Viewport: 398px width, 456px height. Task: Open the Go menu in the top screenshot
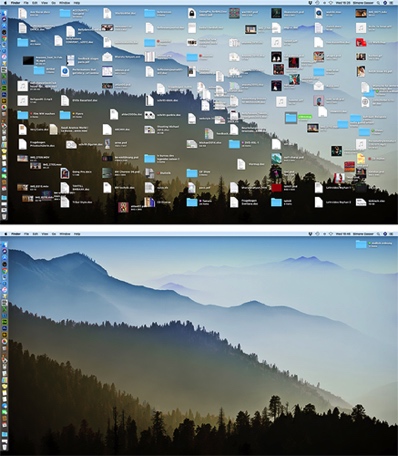click(54, 3)
